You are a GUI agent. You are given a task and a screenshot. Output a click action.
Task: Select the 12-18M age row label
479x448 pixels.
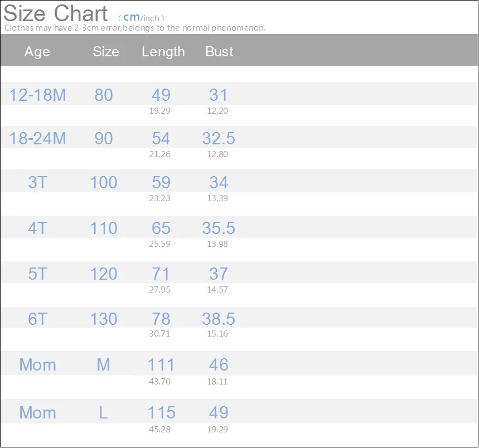pyautogui.click(x=37, y=95)
